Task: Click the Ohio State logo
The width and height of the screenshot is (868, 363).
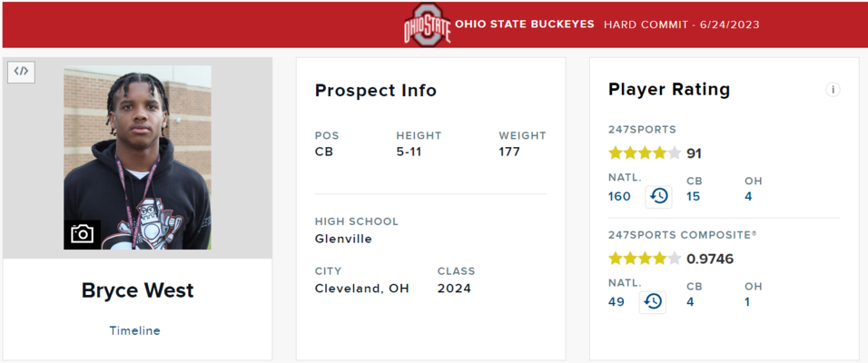Action: (x=428, y=25)
